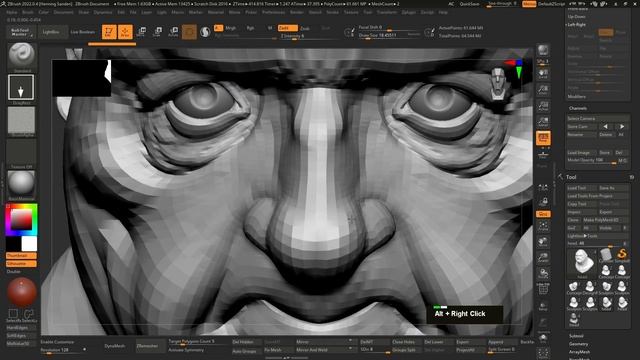Click the Xpose icon

pos(543,352)
